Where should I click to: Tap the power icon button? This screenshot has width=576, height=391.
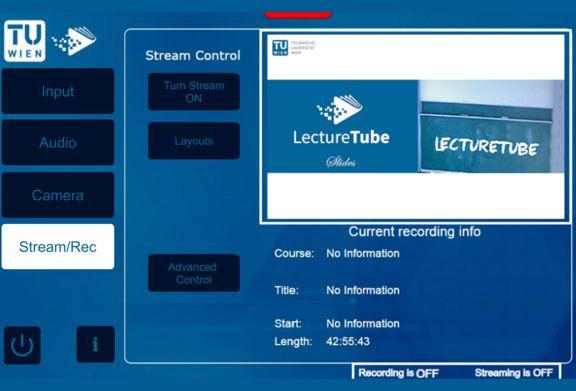22,345
